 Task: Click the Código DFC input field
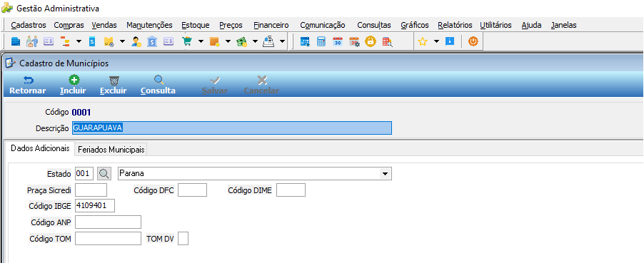click(x=192, y=190)
